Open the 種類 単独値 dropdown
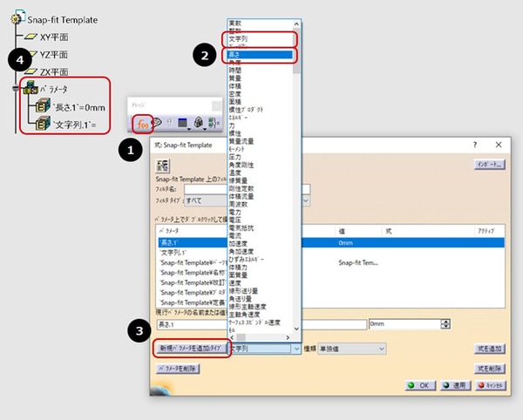This screenshot has height=420, width=523. click(x=352, y=349)
